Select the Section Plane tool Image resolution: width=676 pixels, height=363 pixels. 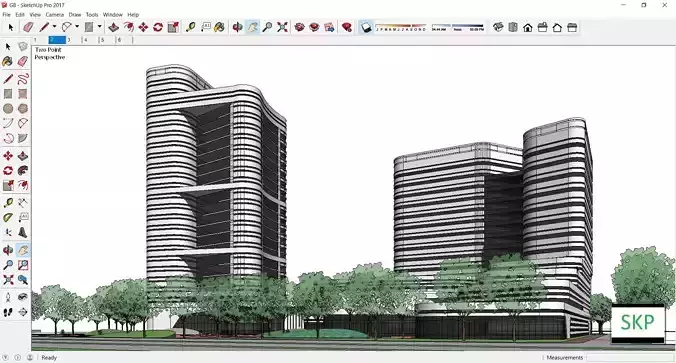click(x=23, y=313)
